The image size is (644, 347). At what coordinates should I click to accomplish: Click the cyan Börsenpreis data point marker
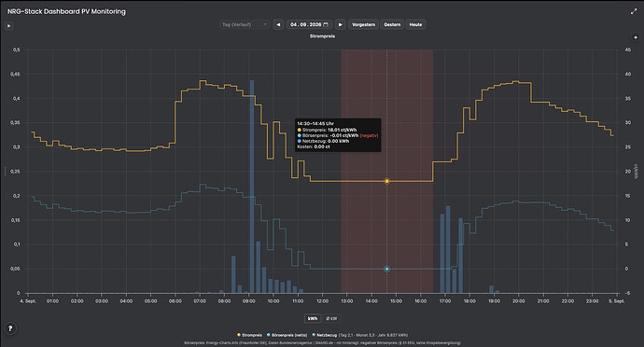tap(387, 269)
